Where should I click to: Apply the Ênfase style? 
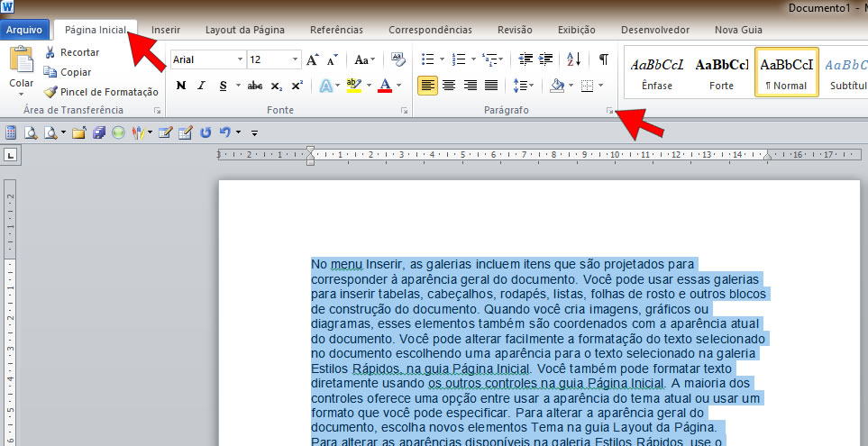click(657, 72)
